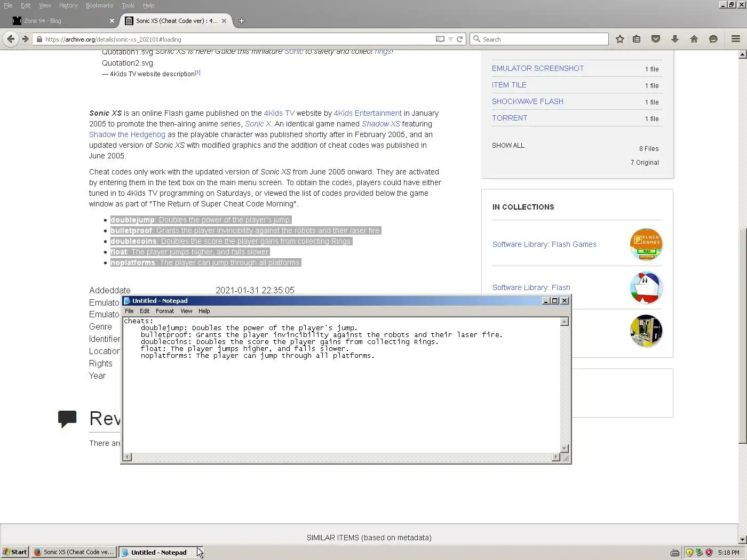The image size is (747, 560).
Task: Open Flash Games collection thumbnail
Action: (x=646, y=244)
